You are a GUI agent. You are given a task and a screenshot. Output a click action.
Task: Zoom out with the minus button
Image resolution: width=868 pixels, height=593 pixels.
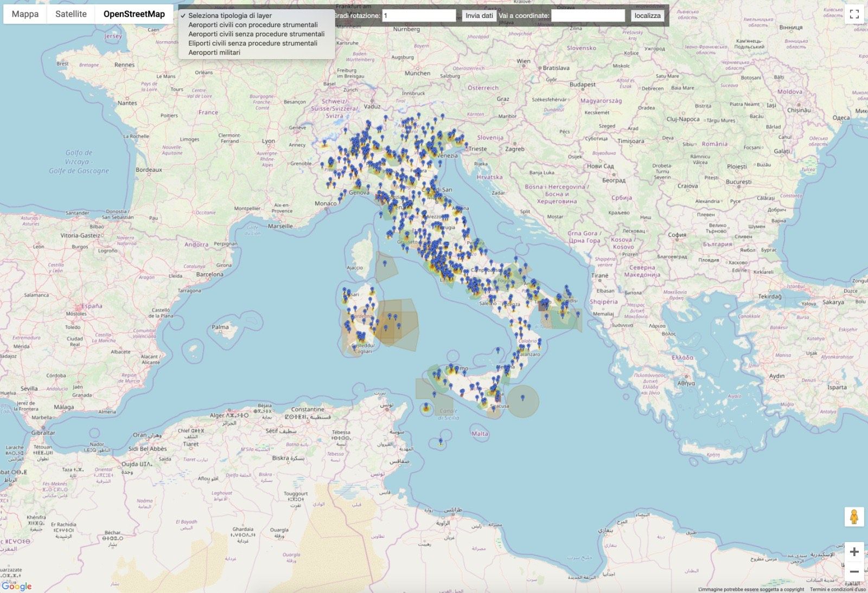pos(854,572)
